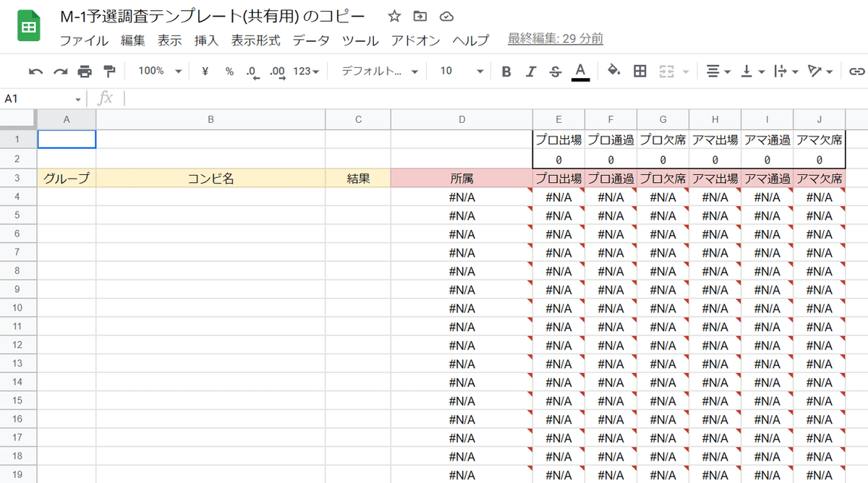
Task: Open the text color picker
Action: click(580, 71)
